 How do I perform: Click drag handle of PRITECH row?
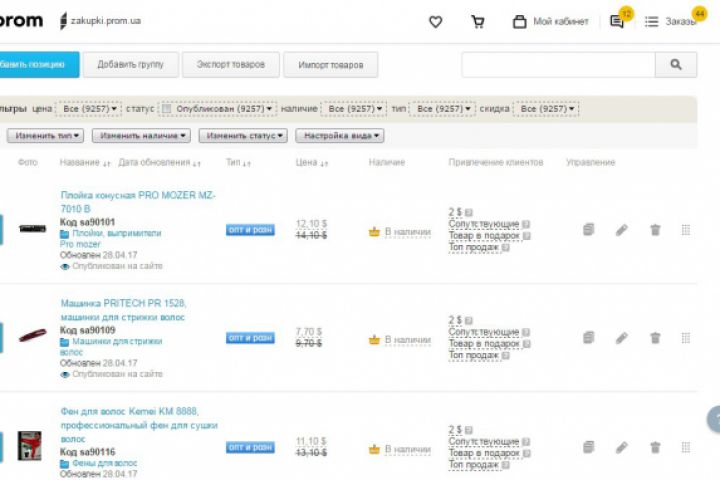tap(686, 338)
